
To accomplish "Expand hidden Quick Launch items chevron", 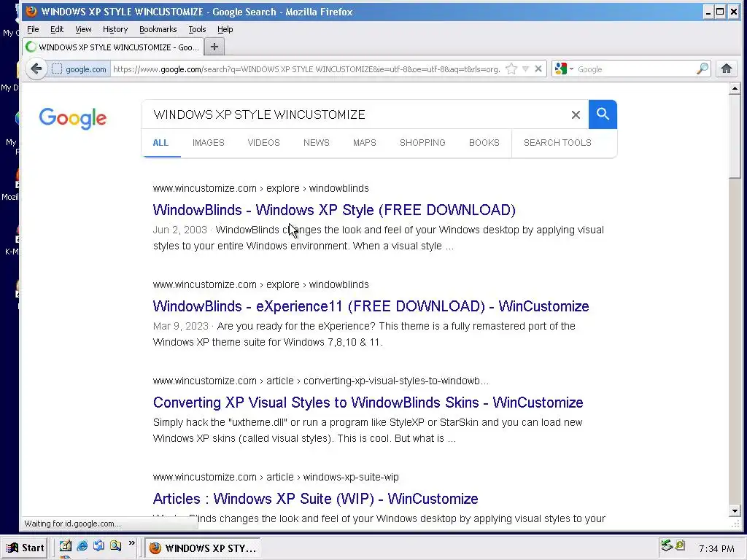I will point(131,543).
